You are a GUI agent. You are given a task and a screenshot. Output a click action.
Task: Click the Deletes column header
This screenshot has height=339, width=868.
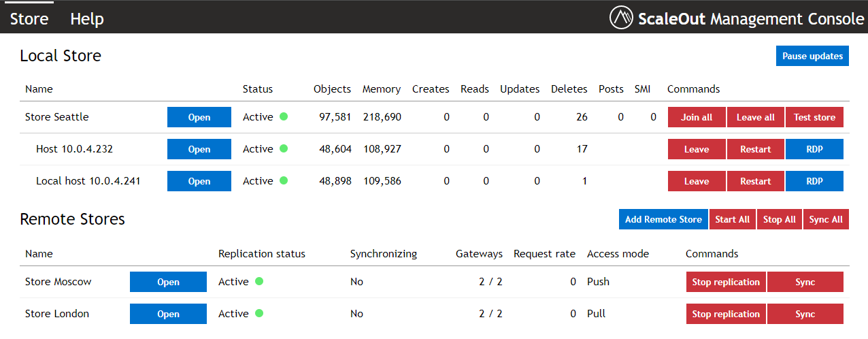click(x=569, y=89)
